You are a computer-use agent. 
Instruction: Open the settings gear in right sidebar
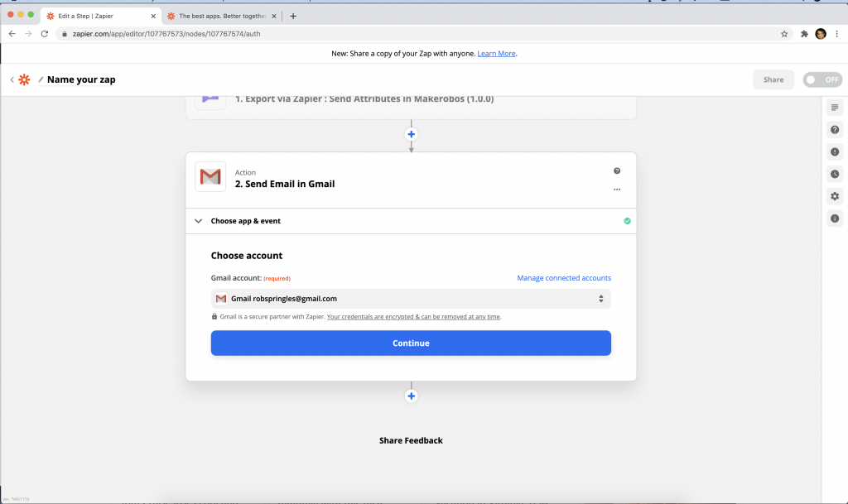(835, 196)
